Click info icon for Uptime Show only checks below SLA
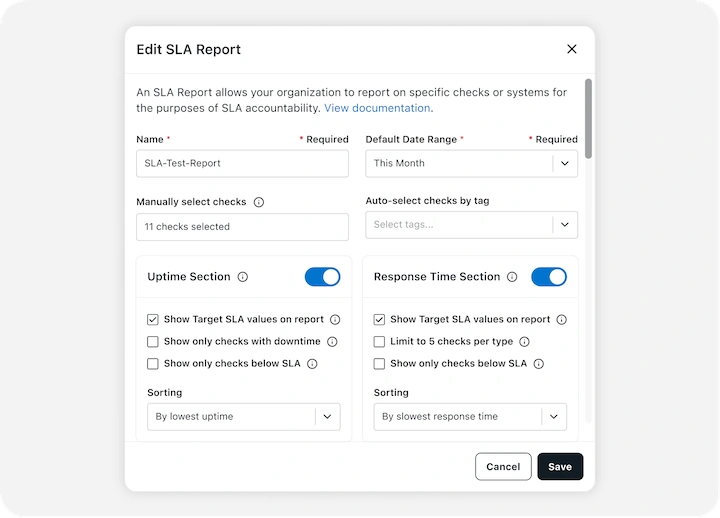 pos(312,364)
